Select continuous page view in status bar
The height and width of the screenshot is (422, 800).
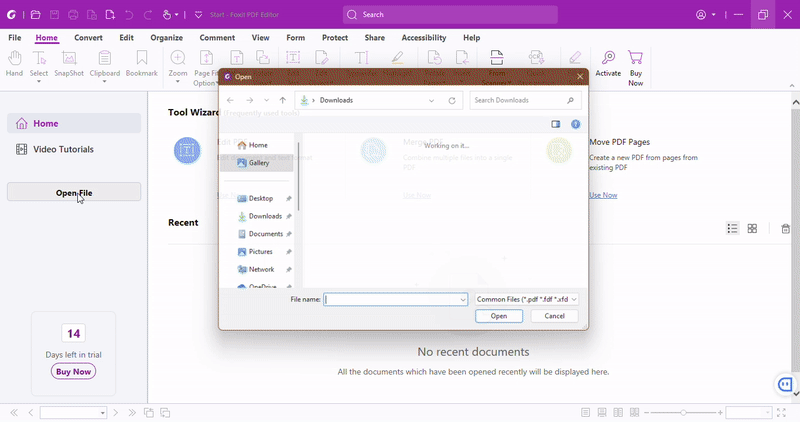(602, 412)
